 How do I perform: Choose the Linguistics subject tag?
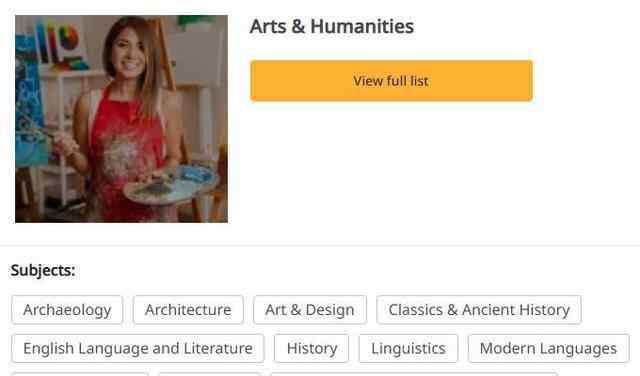409,348
